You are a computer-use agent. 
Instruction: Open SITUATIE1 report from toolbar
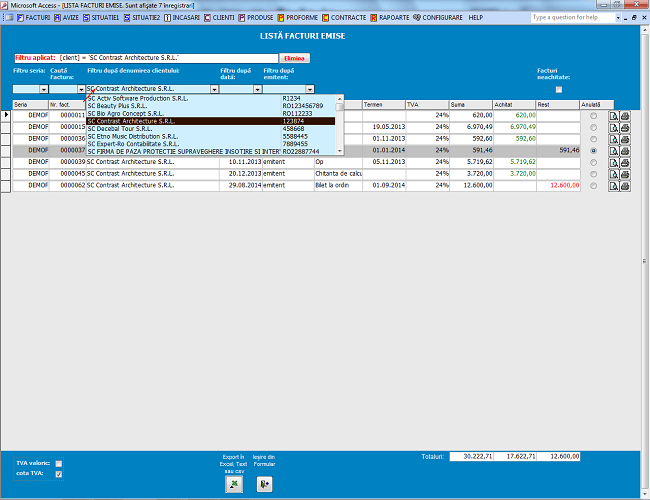(x=101, y=17)
